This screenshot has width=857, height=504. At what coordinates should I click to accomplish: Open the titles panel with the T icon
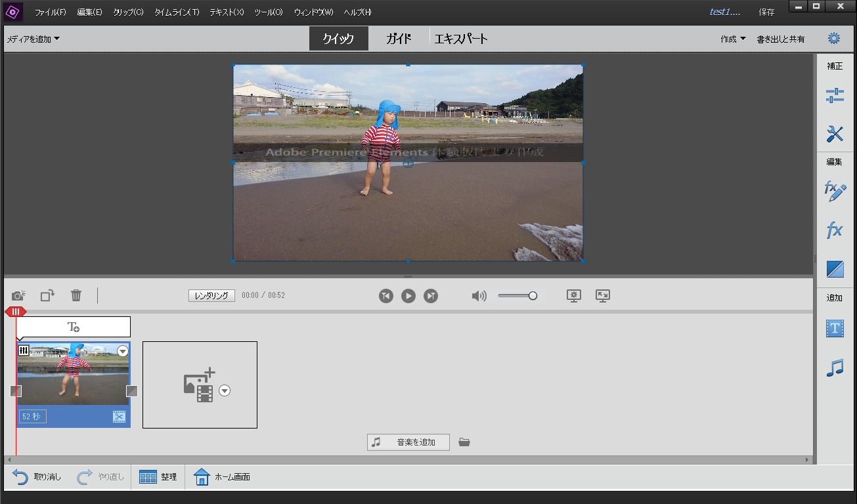point(834,328)
